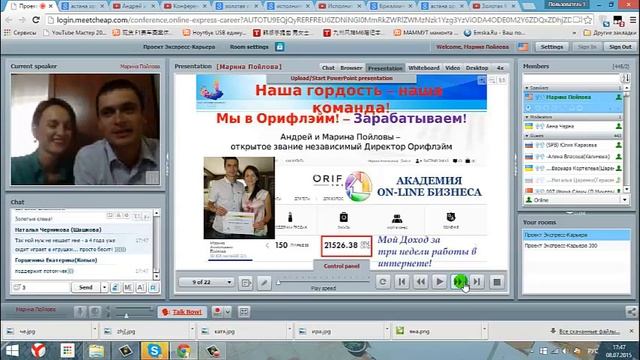Switch to the Browser tab

click(x=351, y=68)
